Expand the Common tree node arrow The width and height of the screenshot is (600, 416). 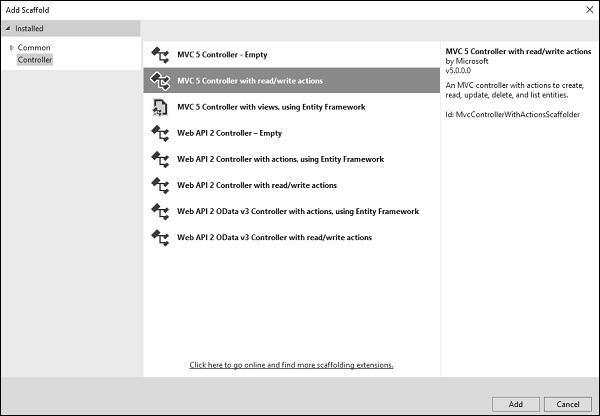point(11,47)
